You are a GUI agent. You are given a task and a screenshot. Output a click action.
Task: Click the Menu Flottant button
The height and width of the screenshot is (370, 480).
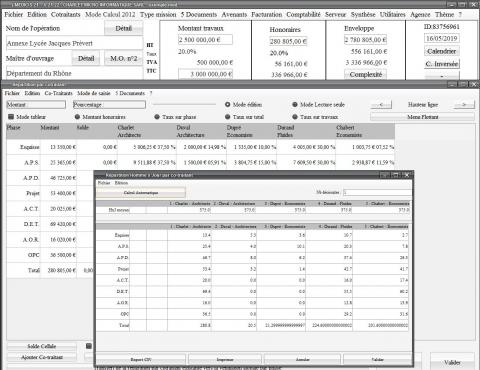tap(422, 117)
